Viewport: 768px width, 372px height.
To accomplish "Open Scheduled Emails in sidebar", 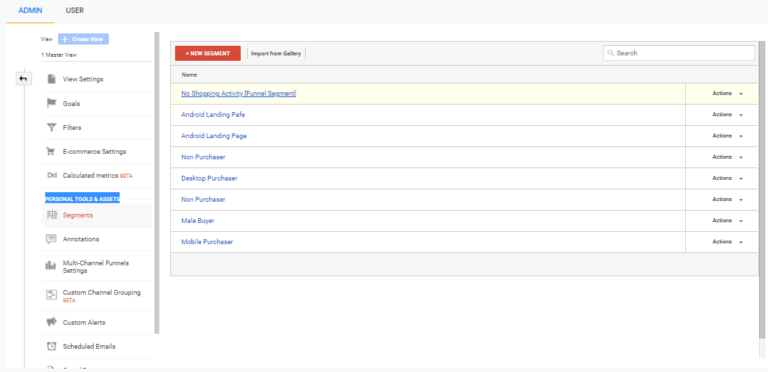I will point(89,347).
